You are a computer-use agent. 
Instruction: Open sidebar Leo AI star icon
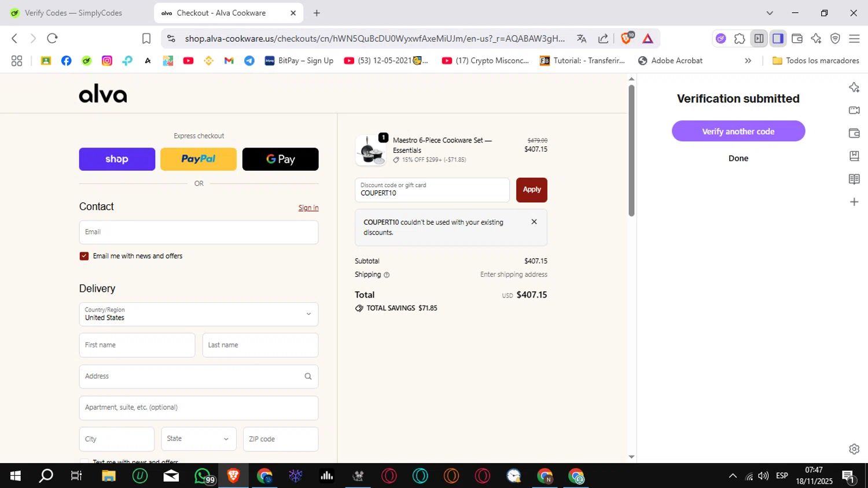(854, 87)
